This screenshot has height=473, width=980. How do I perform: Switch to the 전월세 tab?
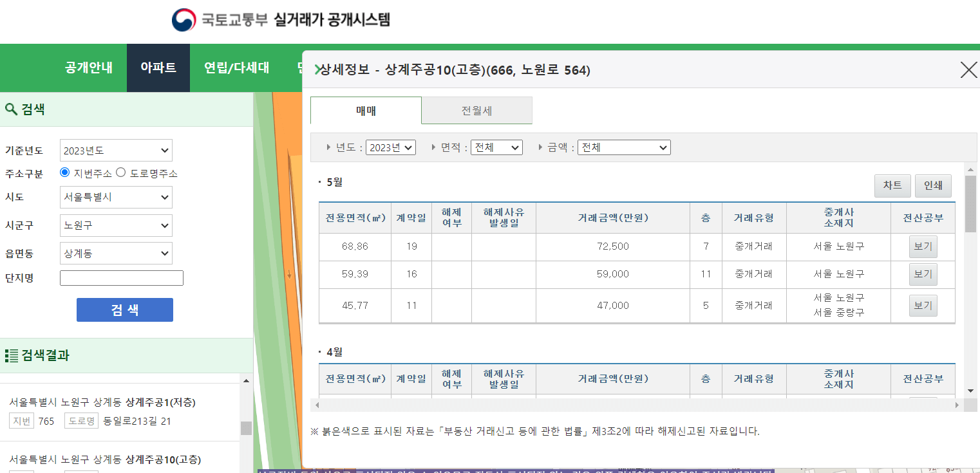pos(477,110)
